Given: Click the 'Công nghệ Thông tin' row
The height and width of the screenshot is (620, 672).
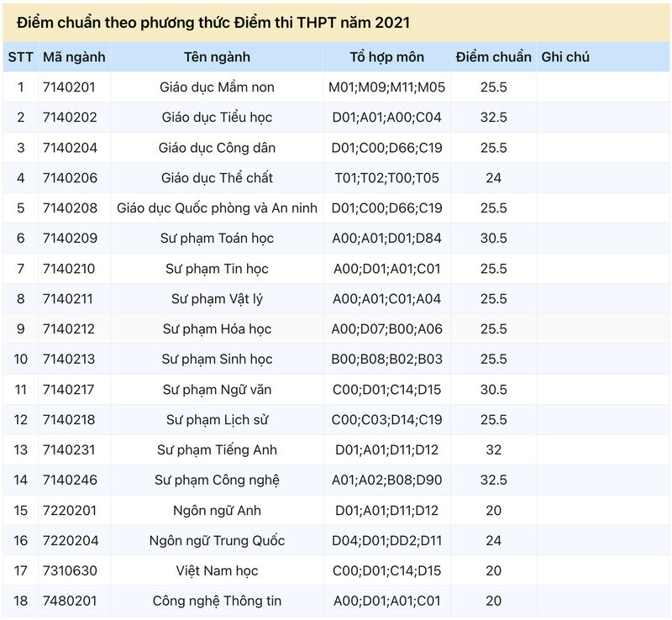Looking at the screenshot, I should click(336, 601).
